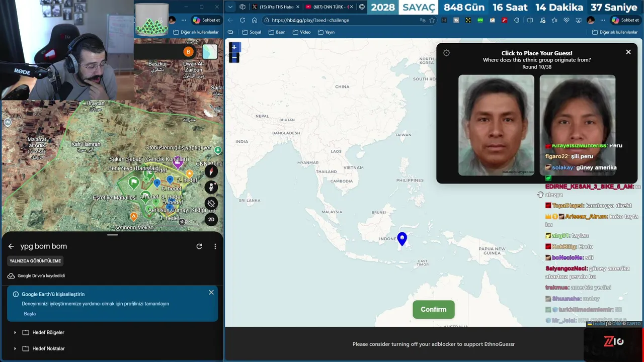Dismiss the Google Earth personalize notice
The height and width of the screenshot is (362, 644).
[211, 292]
